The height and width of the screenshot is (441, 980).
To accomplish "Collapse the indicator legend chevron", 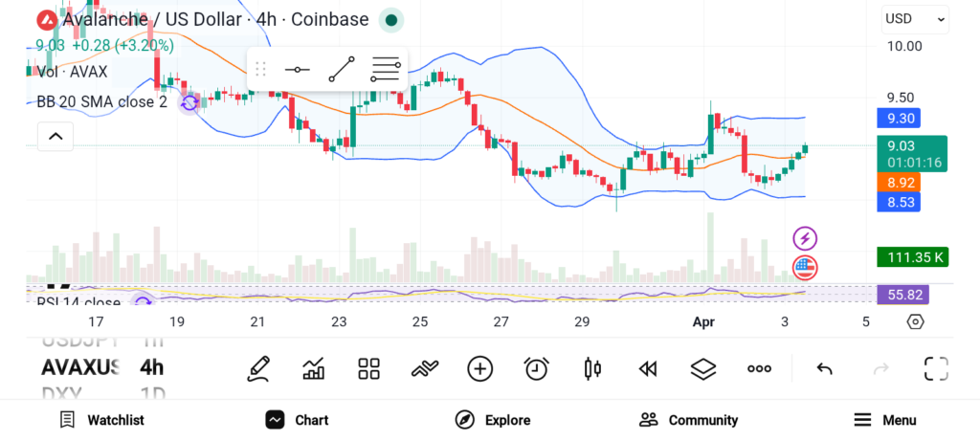I will [56, 137].
